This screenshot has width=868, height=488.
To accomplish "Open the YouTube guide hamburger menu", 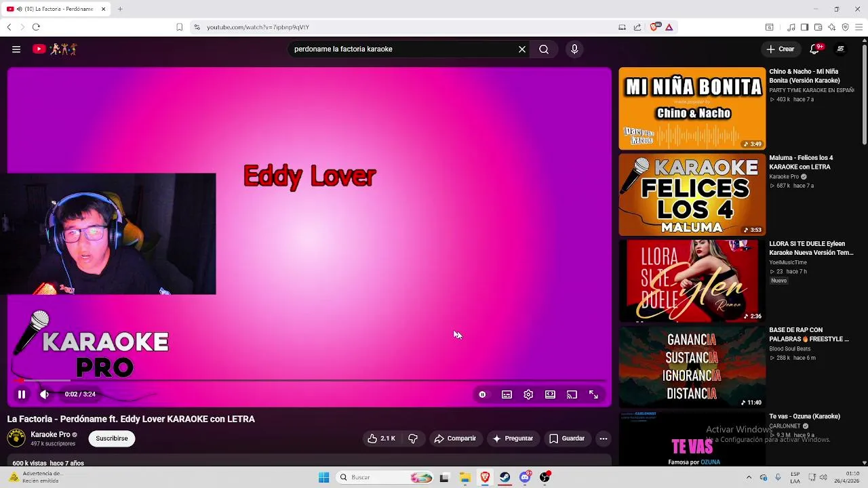I will point(16,49).
